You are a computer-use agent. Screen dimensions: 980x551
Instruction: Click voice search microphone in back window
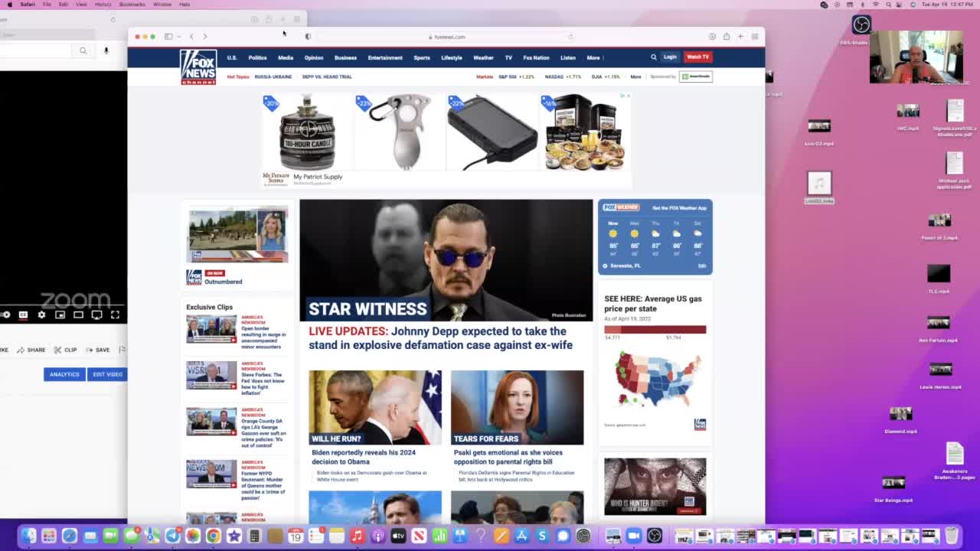pyautogui.click(x=106, y=51)
